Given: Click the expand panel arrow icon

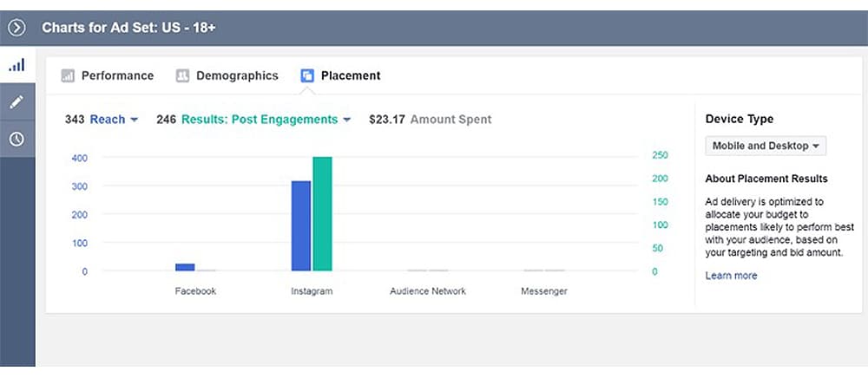Looking at the screenshot, I should tap(16, 28).
